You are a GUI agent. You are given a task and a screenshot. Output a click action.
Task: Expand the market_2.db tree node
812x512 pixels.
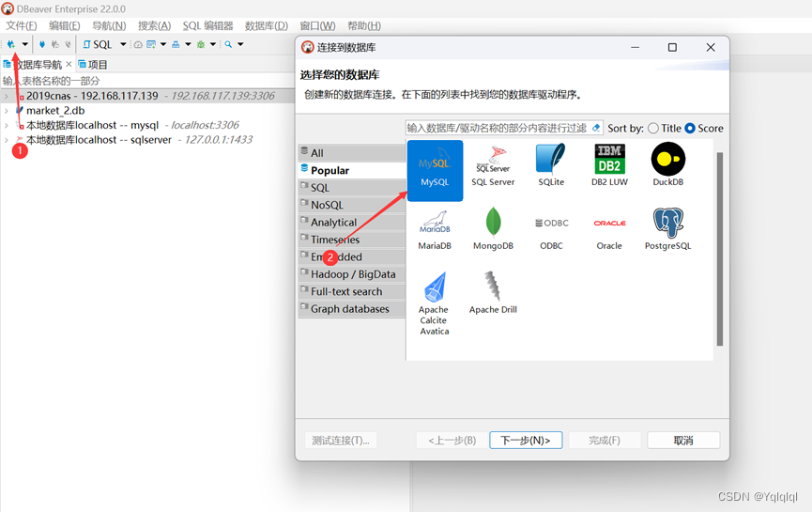[7, 110]
